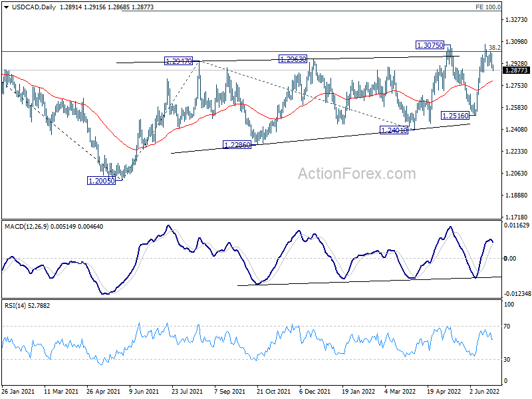Select the 38.2 Fibonacci level label
532x399 pixels.
tap(494, 48)
